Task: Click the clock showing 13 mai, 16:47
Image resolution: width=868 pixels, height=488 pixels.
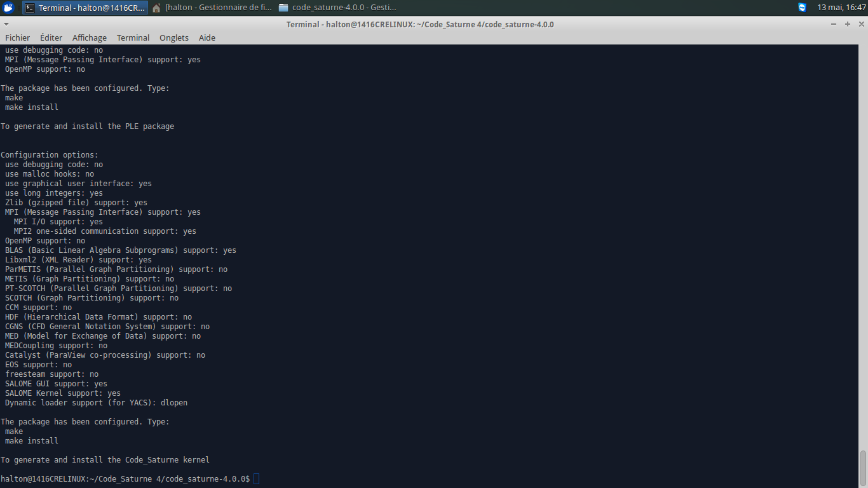Action: coord(841,8)
